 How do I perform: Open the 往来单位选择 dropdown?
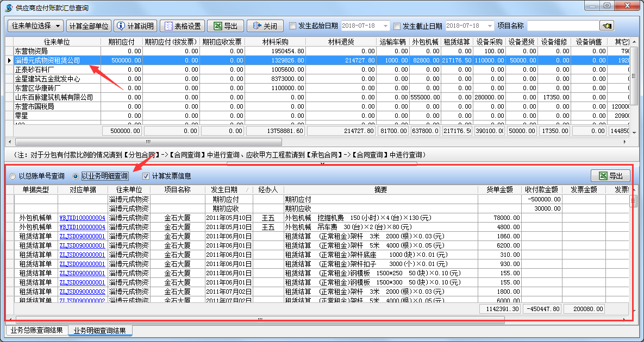pyautogui.click(x=35, y=26)
